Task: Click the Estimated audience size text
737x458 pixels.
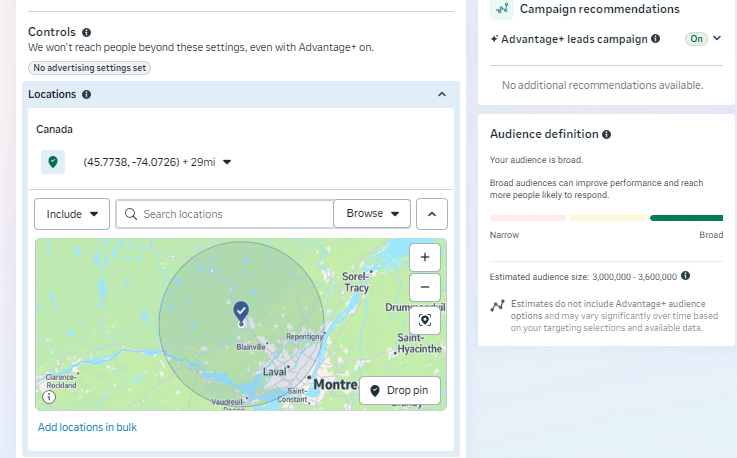Action: pyautogui.click(x=583, y=277)
